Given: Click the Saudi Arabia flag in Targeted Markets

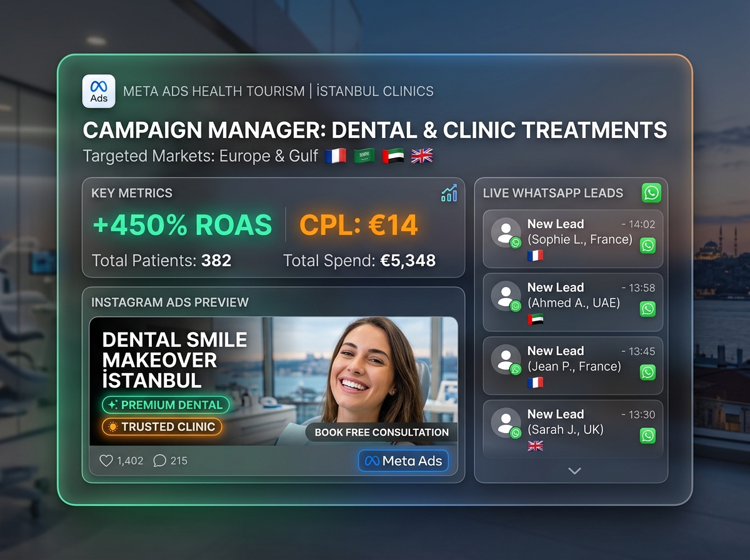Looking at the screenshot, I should coord(366,156).
